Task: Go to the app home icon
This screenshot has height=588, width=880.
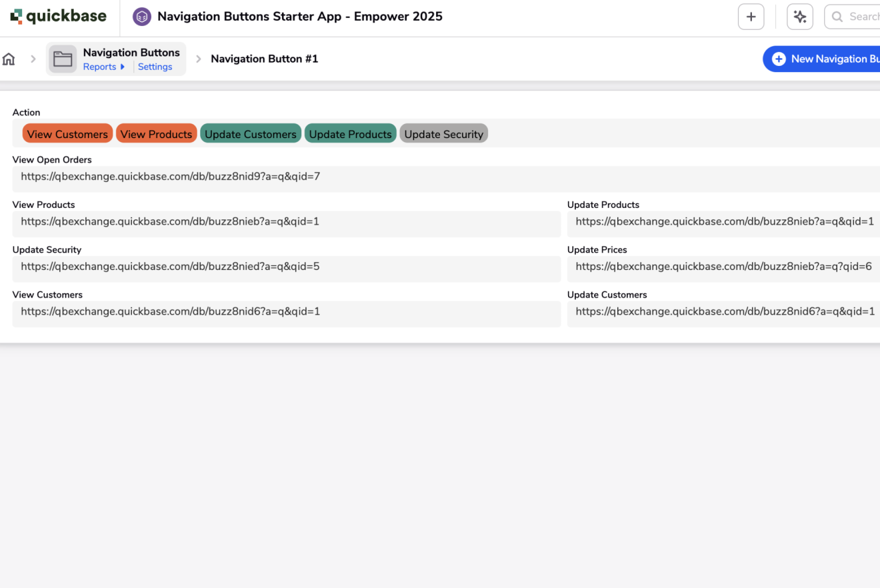Action: click(9, 59)
